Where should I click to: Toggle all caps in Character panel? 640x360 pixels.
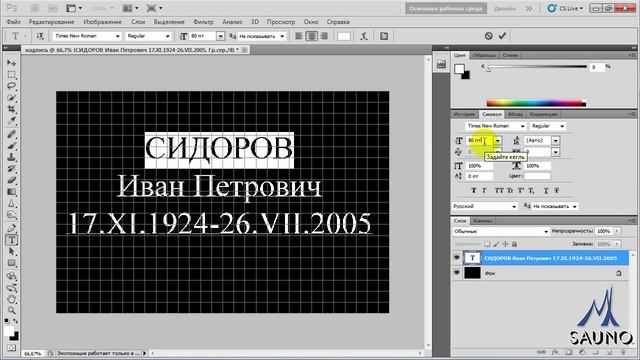(499, 191)
